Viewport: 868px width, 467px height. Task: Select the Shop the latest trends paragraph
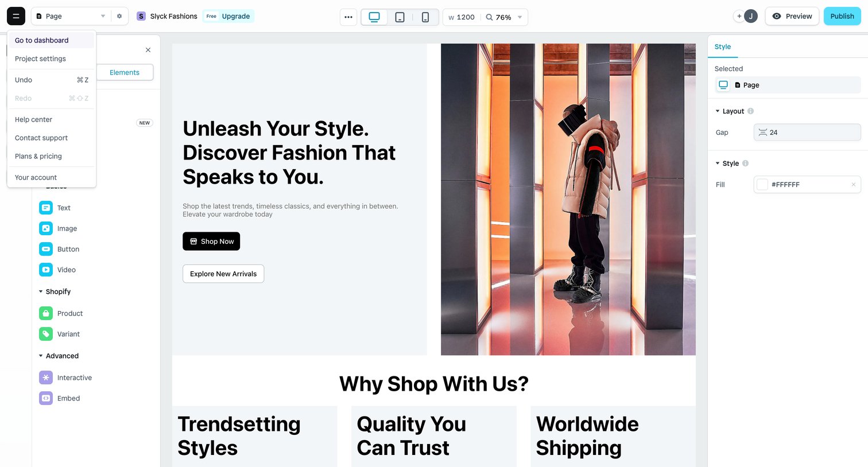click(x=290, y=210)
